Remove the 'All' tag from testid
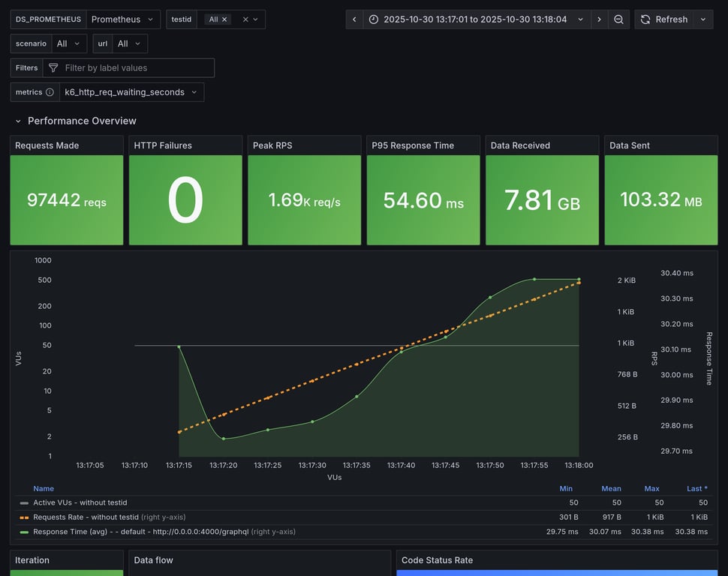This screenshot has height=576, width=728. [224, 19]
